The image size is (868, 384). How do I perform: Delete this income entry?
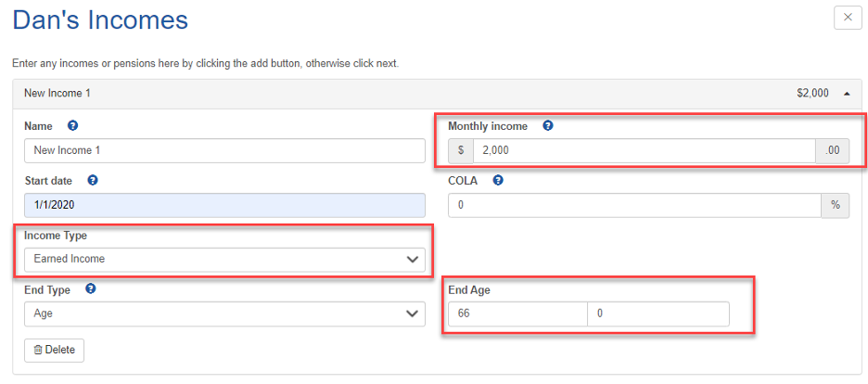click(54, 351)
